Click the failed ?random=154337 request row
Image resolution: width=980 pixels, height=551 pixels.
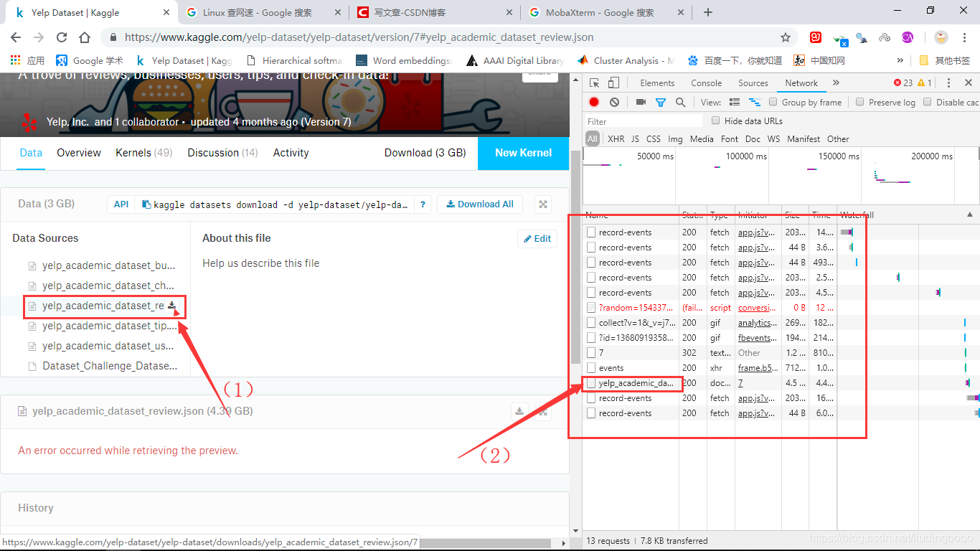pyautogui.click(x=710, y=308)
